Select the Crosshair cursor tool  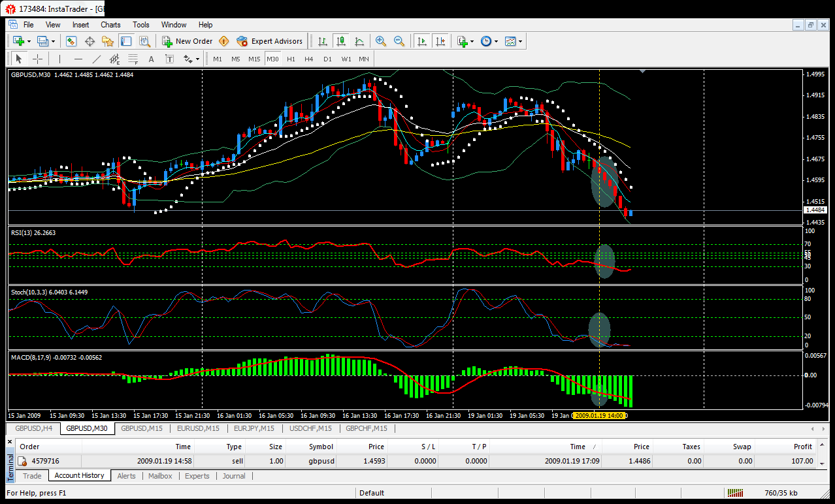(x=37, y=59)
